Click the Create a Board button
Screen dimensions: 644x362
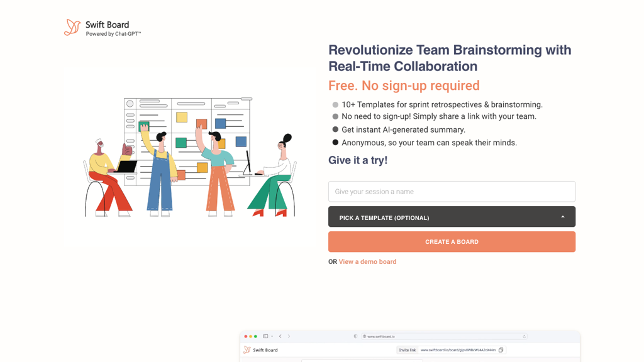(x=452, y=242)
